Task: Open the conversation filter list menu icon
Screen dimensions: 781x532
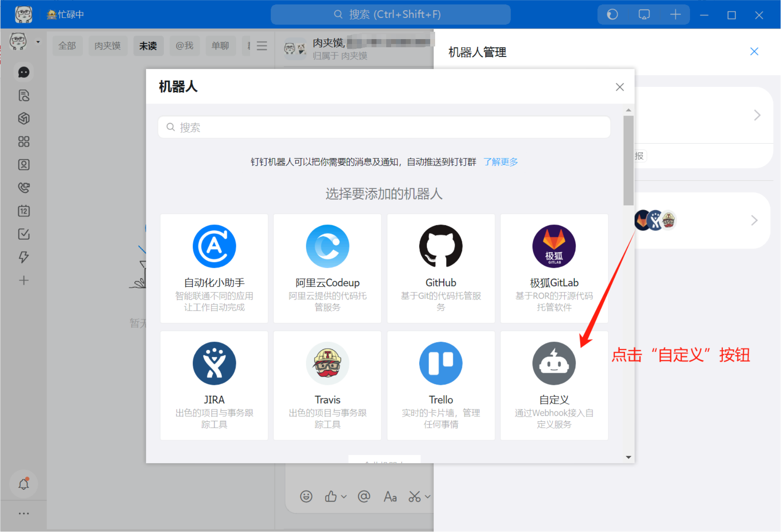Action: [x=262, y=46]
